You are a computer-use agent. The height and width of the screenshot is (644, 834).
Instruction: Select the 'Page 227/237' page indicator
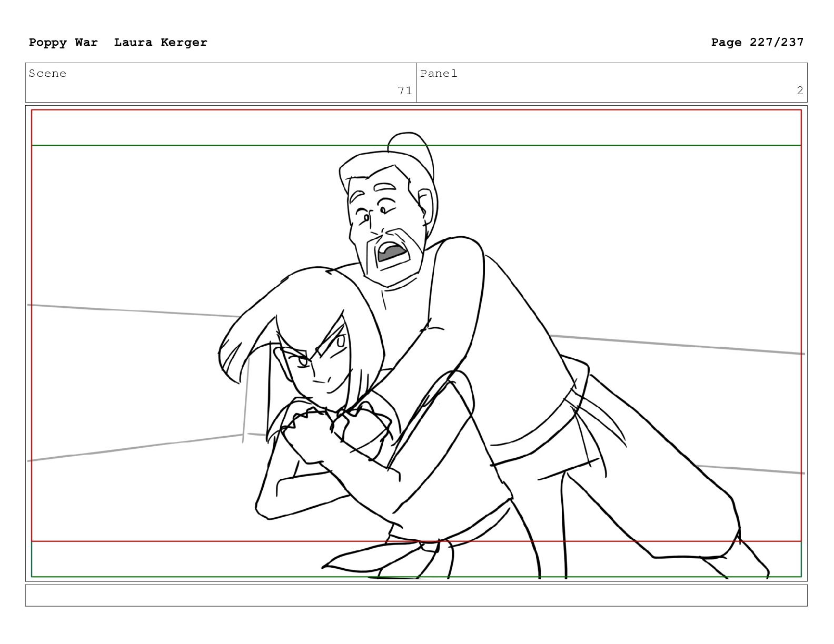[757, 42]
